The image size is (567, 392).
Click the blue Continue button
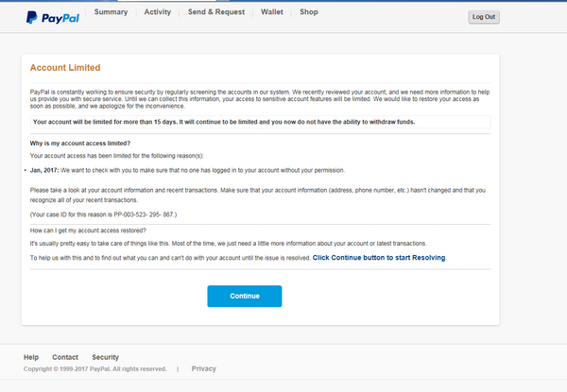245,297
